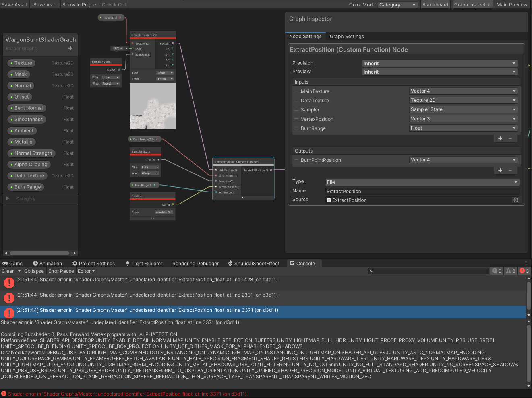Add a new property to the Blackboard
The height and width of the screenshot is (398, 532).
(x=70, y=48)
